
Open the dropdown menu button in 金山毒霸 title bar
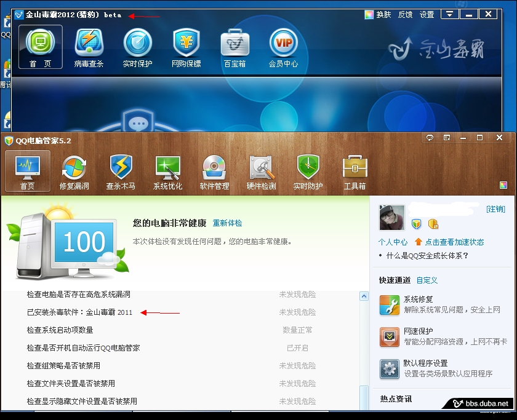pos(450,14)
